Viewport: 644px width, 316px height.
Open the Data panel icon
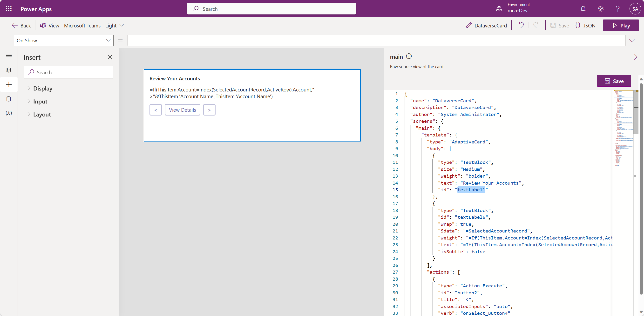pyautogui.click(x=9, y=99)
